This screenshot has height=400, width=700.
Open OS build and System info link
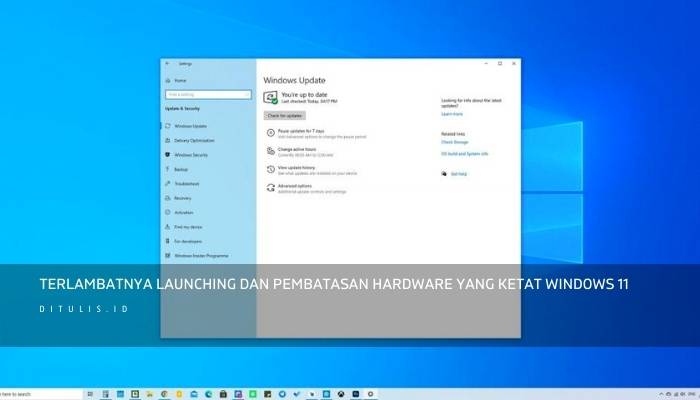465,154
